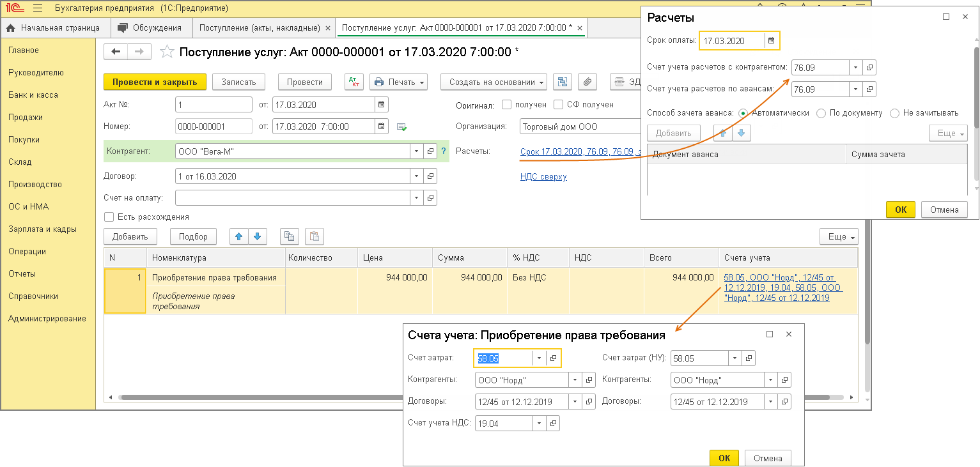Click Провести и закрыть button
This screenshot has width=980, height=467.
pos(155,82)
